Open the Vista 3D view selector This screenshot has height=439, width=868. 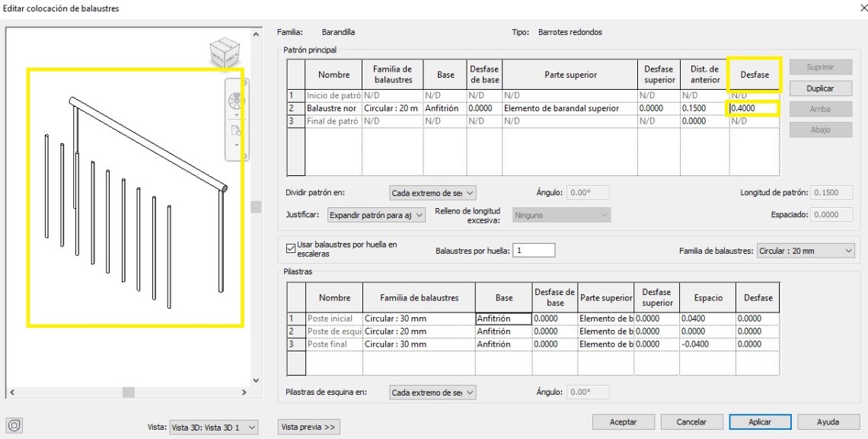coord(213,428)
